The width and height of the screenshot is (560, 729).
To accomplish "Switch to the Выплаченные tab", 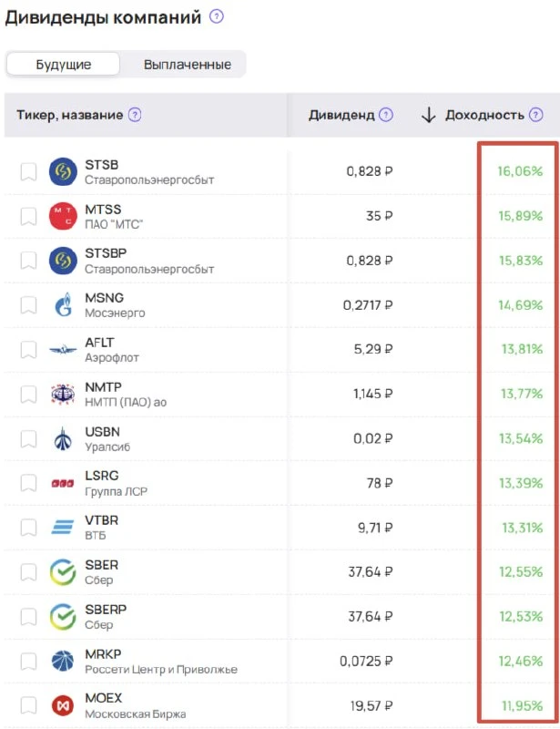I will coord(188,64).
